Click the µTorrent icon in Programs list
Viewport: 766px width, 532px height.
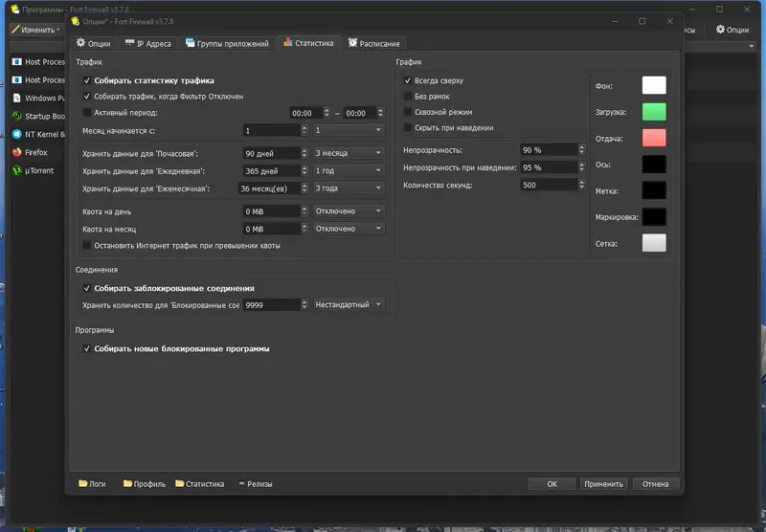[17, 170]
